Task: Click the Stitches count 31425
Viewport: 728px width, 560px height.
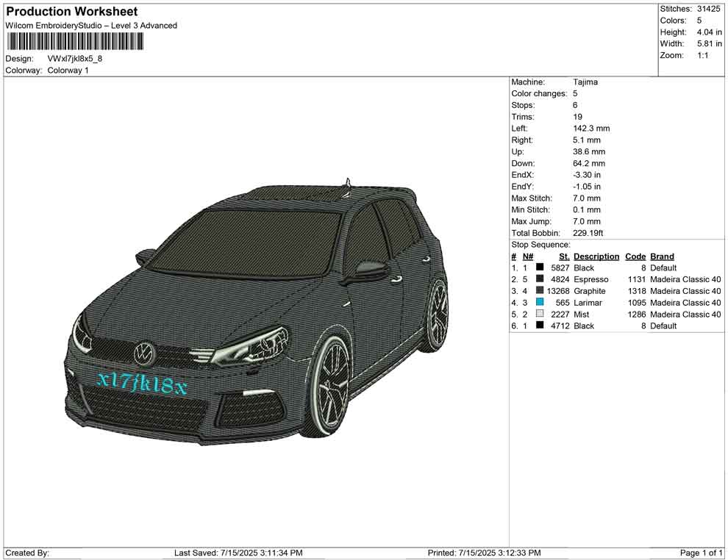Action: [707, 9]
